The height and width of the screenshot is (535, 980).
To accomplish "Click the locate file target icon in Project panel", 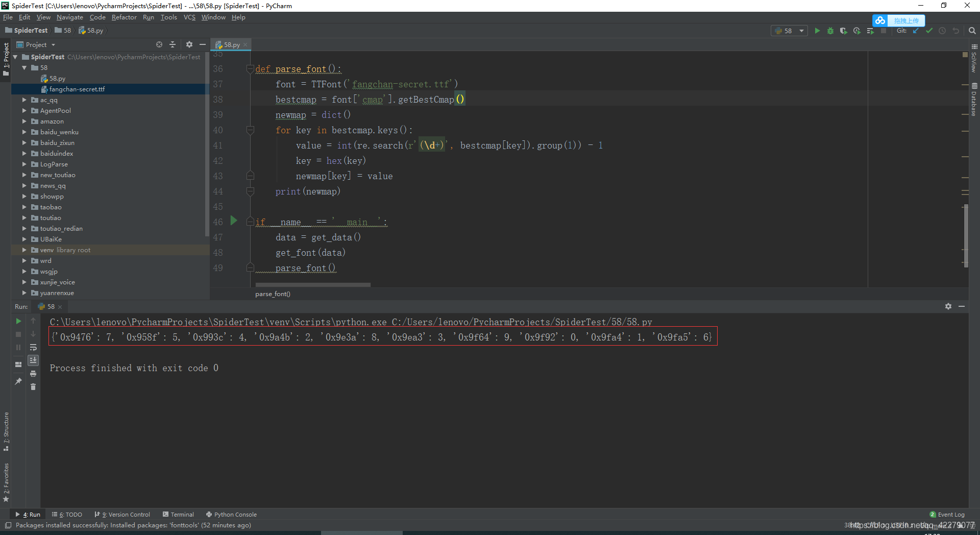I will (x=159, y=44).
